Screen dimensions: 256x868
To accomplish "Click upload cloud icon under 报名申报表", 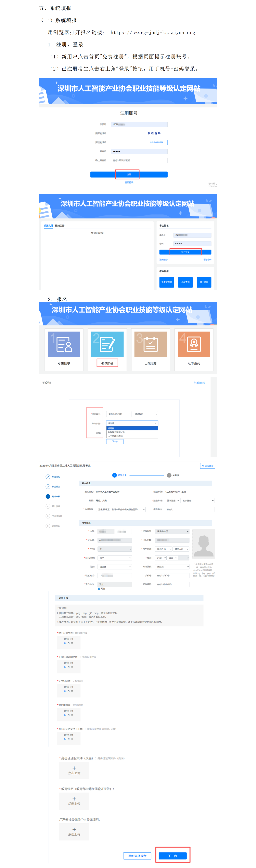I will coord(65,715).
